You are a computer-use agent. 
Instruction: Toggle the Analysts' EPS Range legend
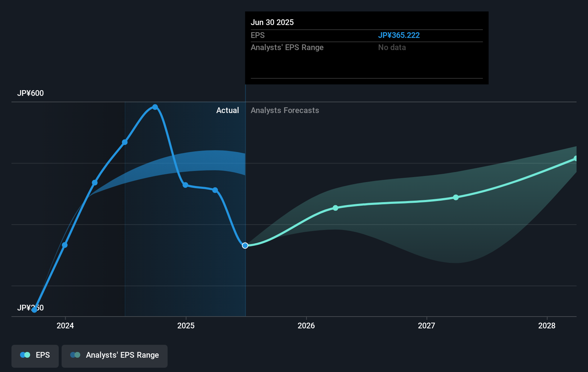point(115,356)
